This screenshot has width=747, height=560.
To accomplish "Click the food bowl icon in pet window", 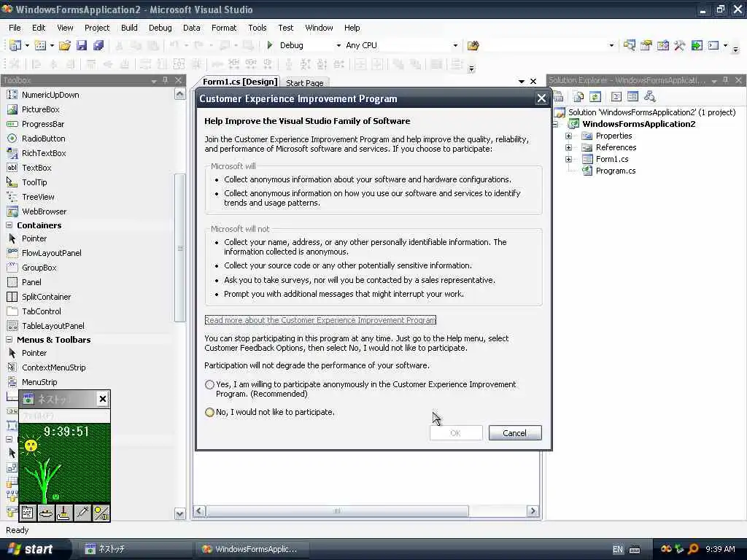I will pos(46,513).
